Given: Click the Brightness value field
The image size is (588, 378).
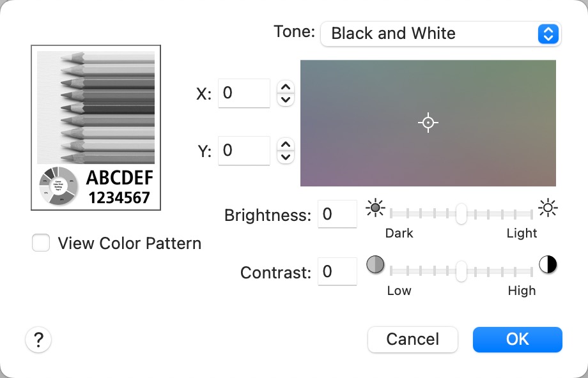Looking at the screenshot, I should (337, 214).
